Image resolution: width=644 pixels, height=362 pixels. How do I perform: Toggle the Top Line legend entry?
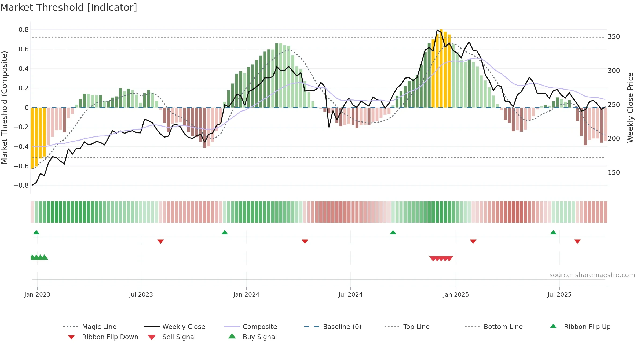(407, 327)
